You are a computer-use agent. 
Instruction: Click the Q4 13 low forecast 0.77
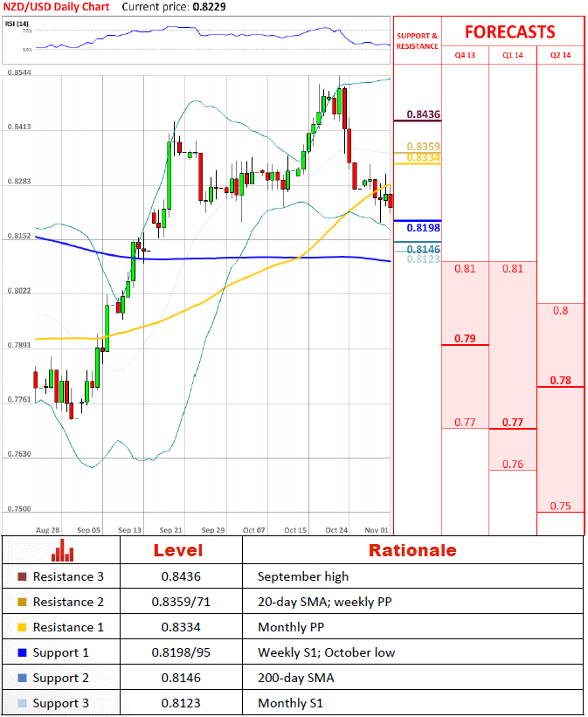point(465,422)
